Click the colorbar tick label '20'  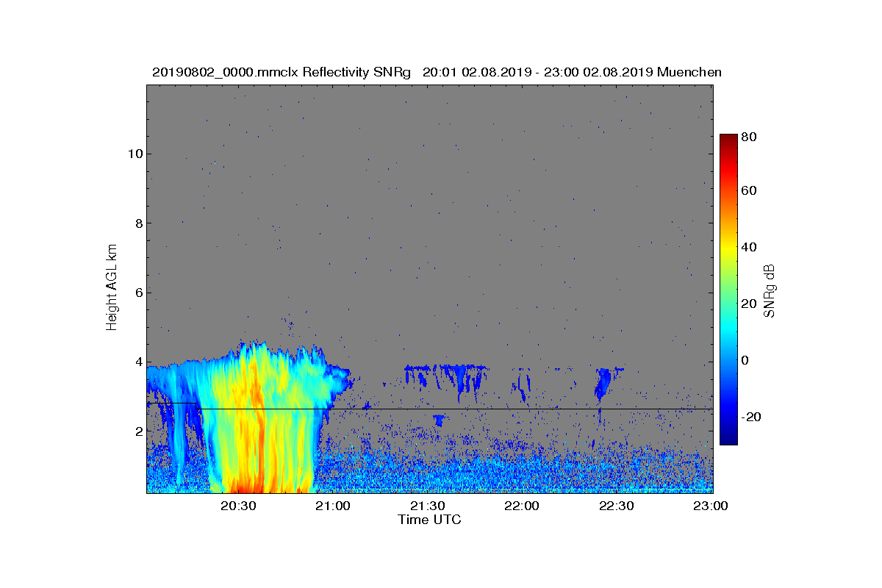click(750, 304)
